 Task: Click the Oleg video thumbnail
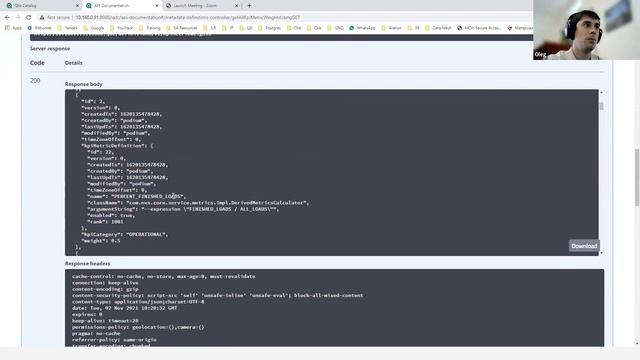click(x=586, y=30)
